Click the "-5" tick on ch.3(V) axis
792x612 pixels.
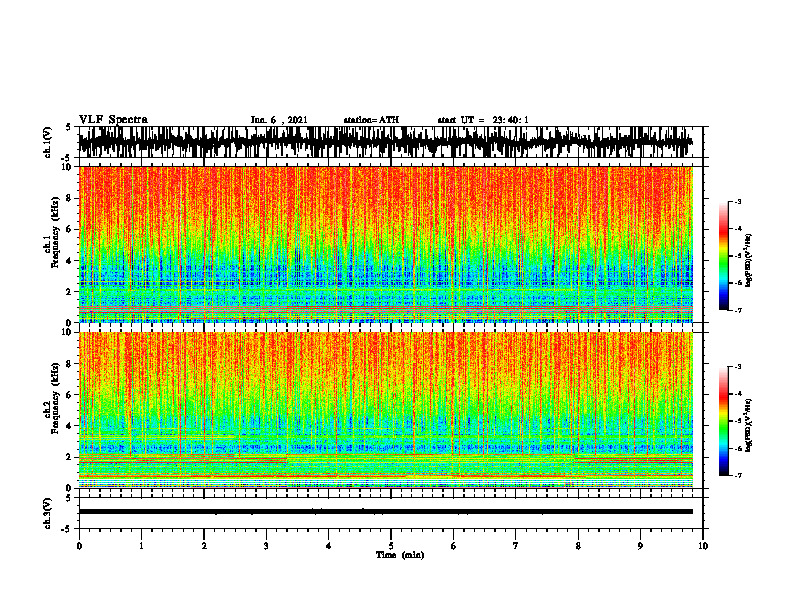pos(67,529)
